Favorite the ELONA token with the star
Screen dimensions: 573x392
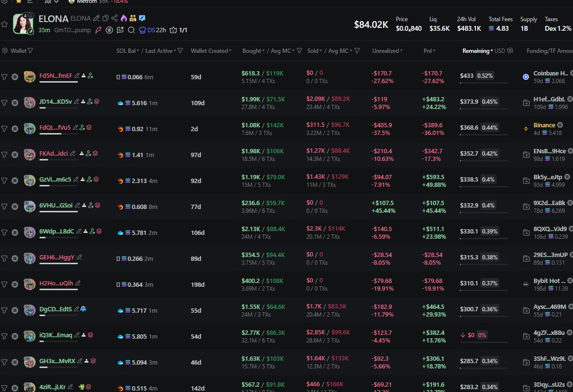[x=4, y=24]
